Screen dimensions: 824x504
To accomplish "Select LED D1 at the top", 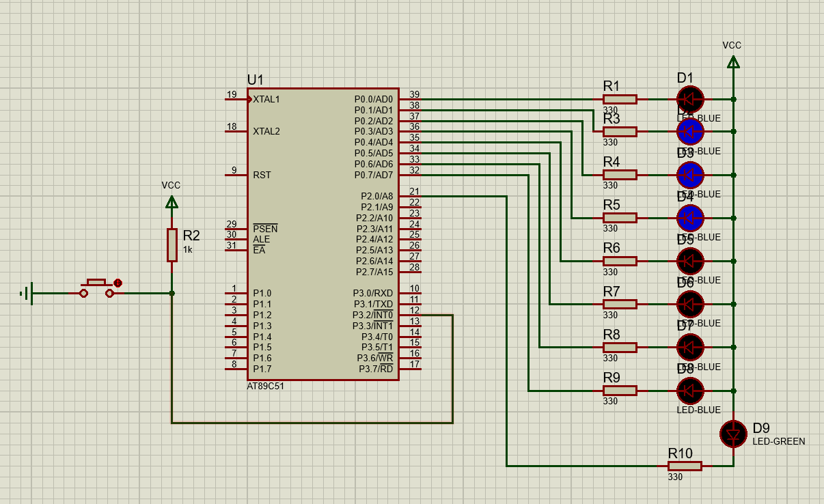I will pos(689,99).
